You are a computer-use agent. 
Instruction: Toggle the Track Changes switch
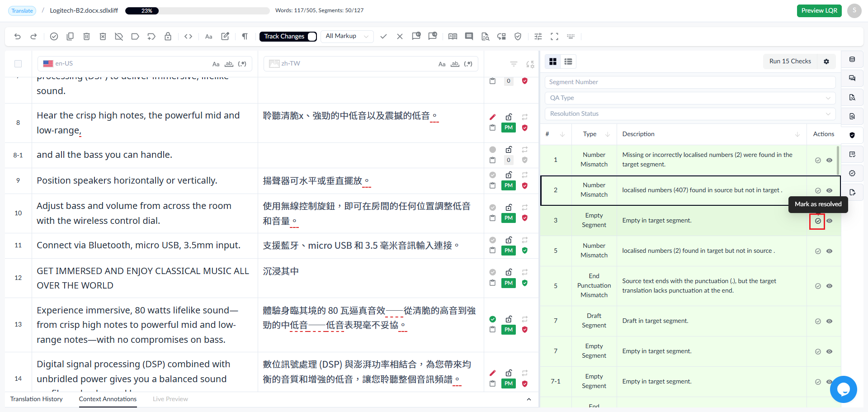tap(312, 36)
